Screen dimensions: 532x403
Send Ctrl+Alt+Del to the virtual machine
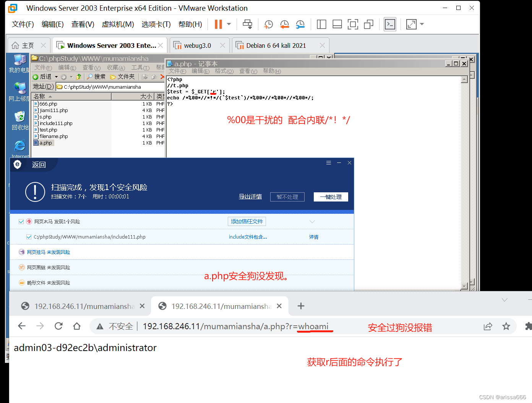(x=247, y=24)
